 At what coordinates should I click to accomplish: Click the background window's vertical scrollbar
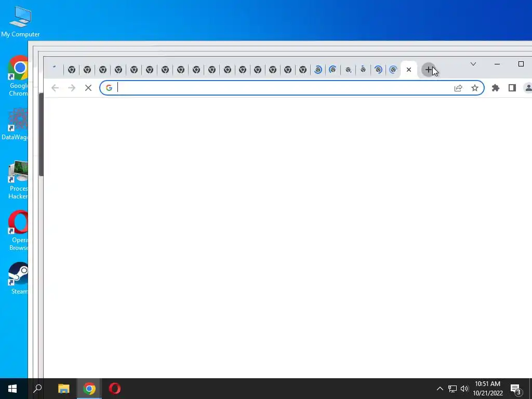click(x=41, y=135)
